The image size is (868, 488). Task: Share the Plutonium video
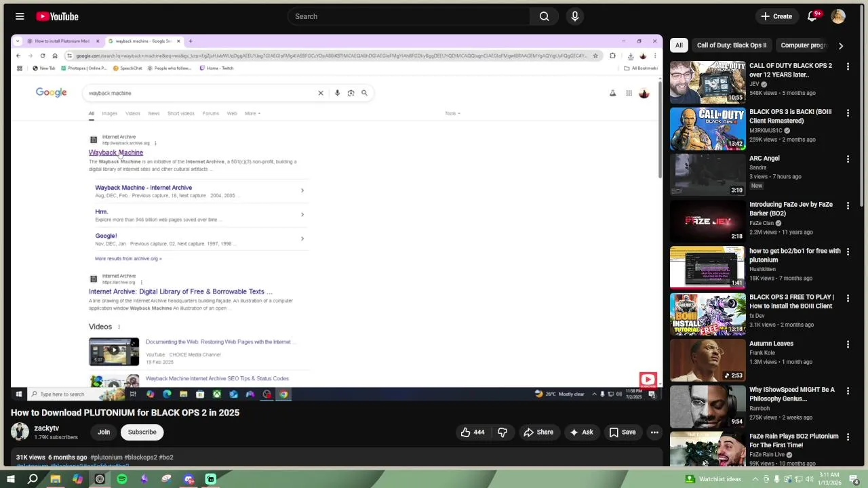click(x=538, y=432)
